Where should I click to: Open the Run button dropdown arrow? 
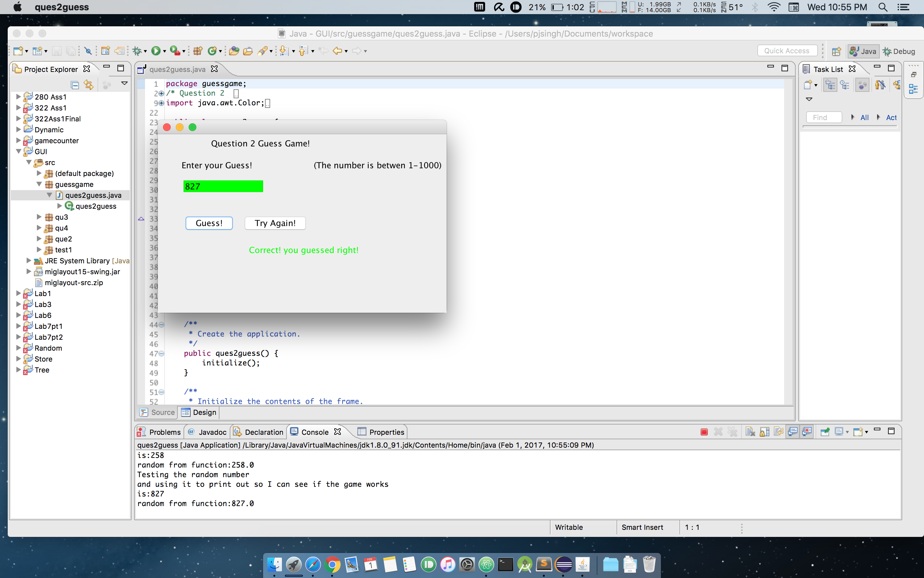click(x=165, y=51)
